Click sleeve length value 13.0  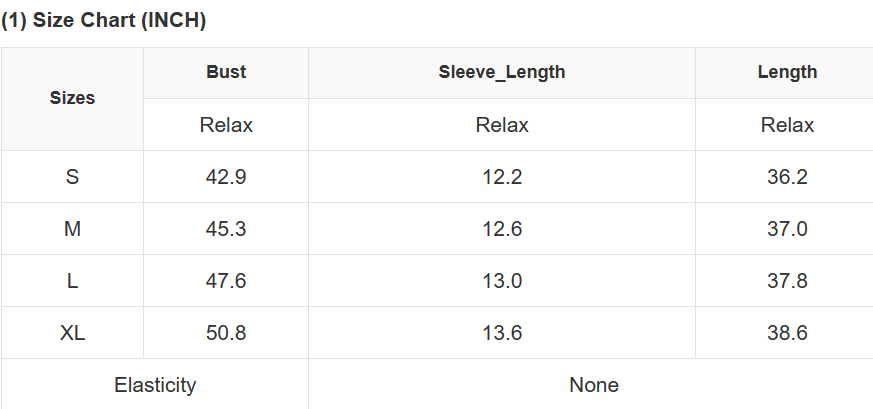(x=502, y=281)
